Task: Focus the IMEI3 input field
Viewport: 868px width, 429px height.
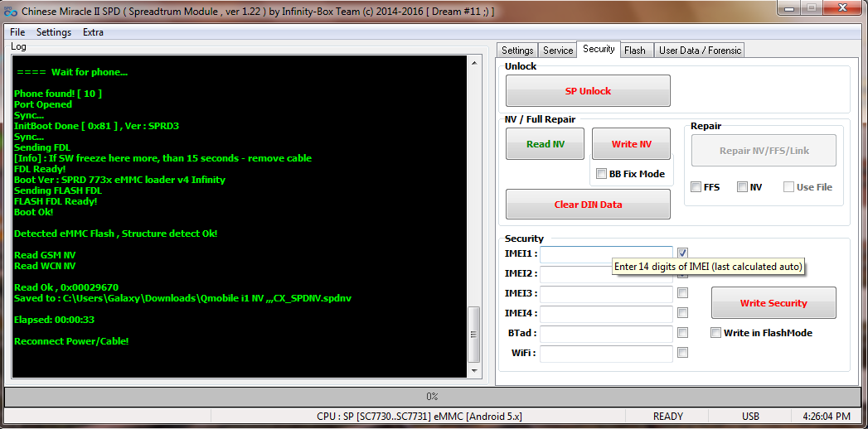Action: 607,294
